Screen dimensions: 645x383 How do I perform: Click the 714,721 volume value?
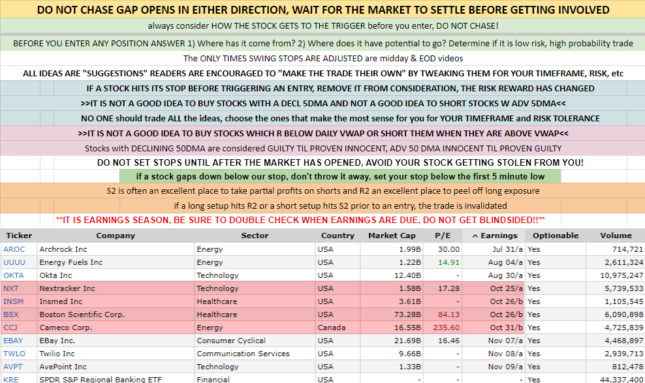coord(627,249)
